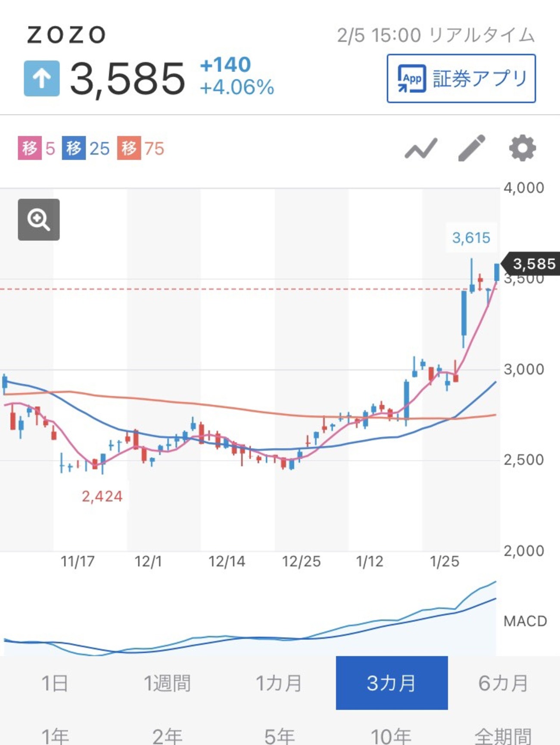Select the 1日 period tab

tap(55, 683)
